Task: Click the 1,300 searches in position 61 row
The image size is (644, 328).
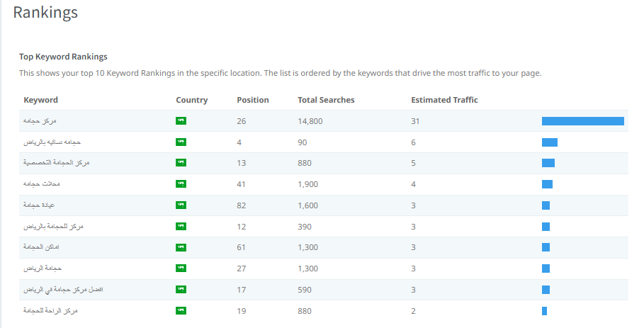Action: (308, 247)
